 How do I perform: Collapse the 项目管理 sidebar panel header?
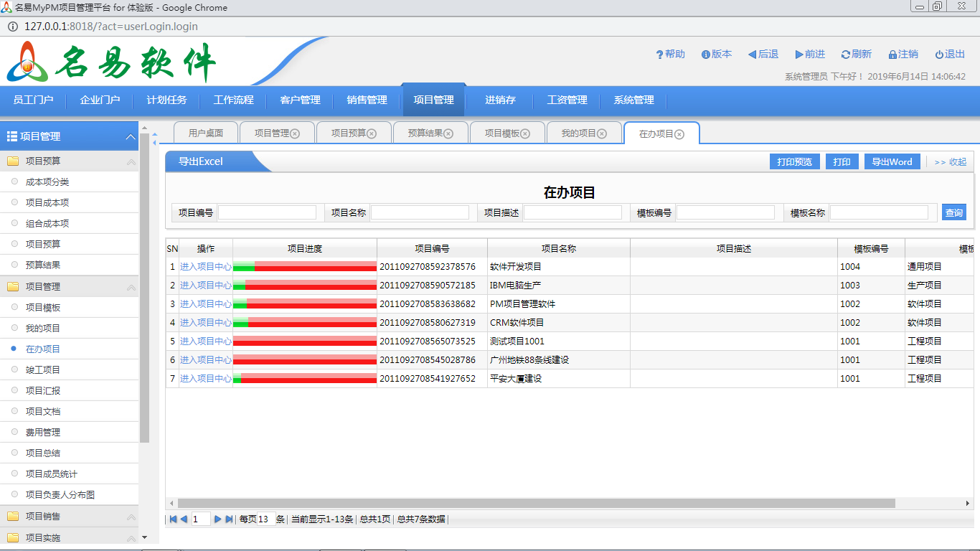130,136
